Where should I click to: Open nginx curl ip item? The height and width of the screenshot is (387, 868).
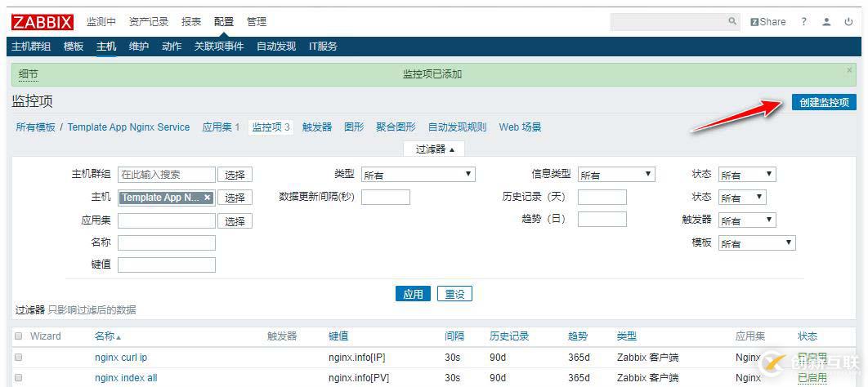tap(121, 357)
